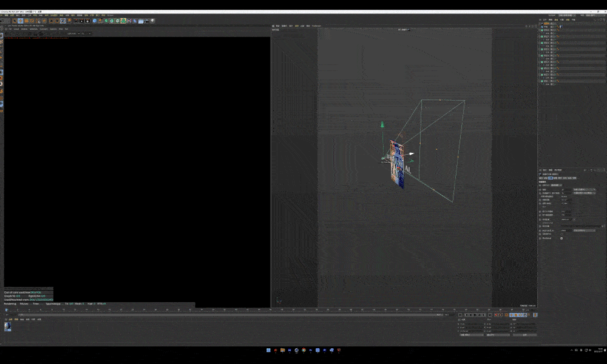Open Materials menu in Live Viewer
Image resolution: width=607 pixels, height=364 pixels.
tap(33, 29)
